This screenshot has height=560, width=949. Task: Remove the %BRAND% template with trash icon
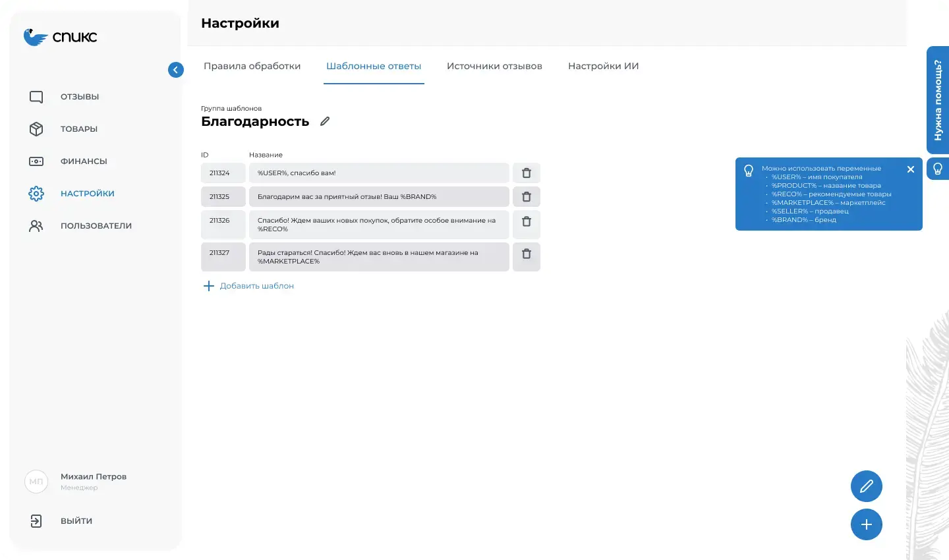tap(526, 196)
